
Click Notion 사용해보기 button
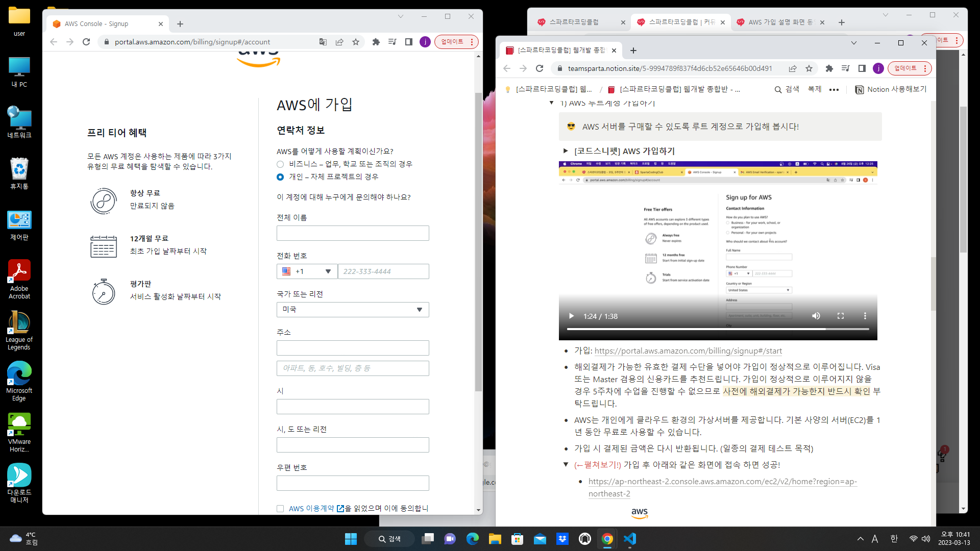(x=891, y=89)
